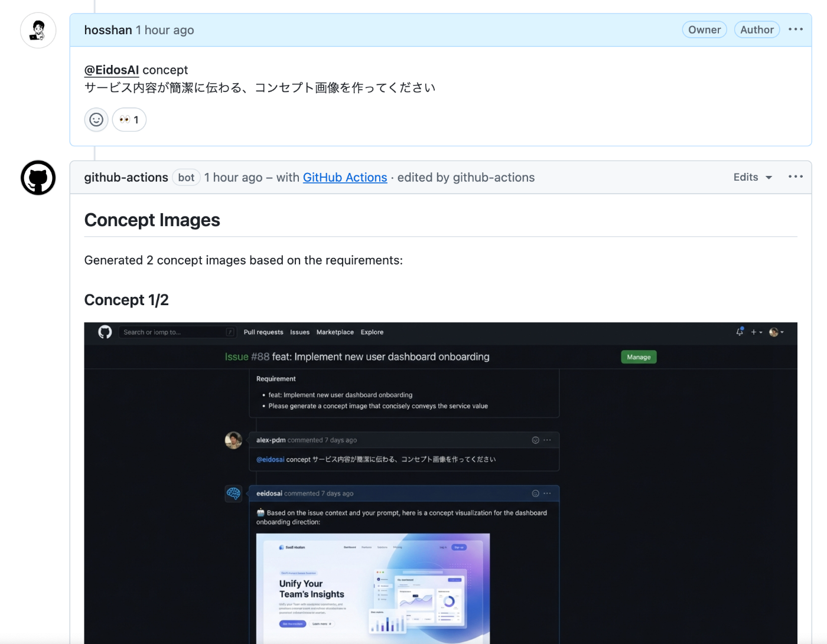The width and height of the screenshot is (827, 644).
Task: Open the Edits dropdown
Action: pyautogui.click(x=752, y=177)
